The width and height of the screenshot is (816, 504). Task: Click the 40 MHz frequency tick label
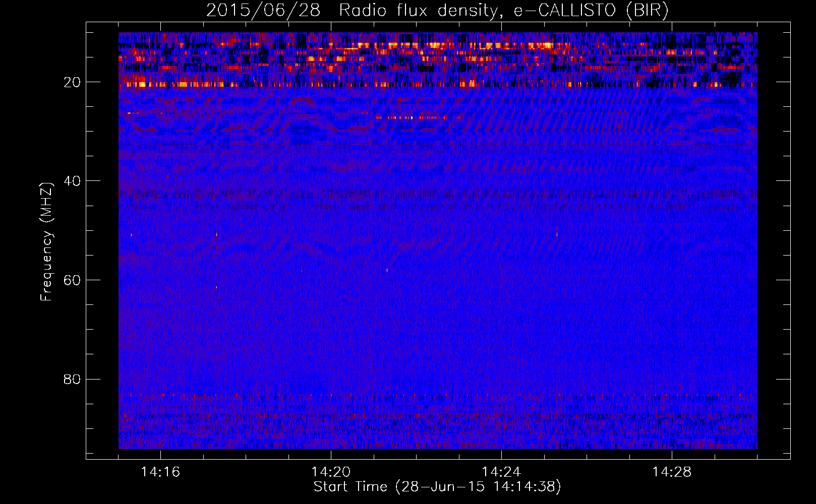pyautogui.click(x=72, y=181)
